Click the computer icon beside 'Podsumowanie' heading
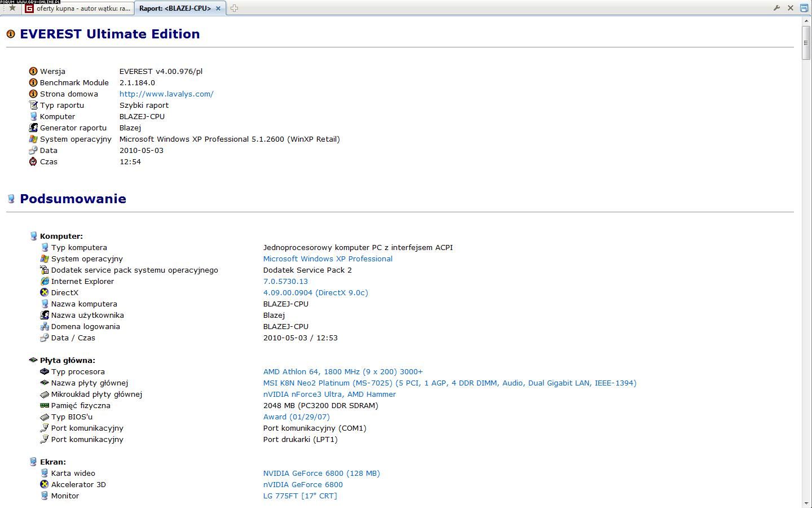Viewport: 812px width, 508px height. click(11, 199)
